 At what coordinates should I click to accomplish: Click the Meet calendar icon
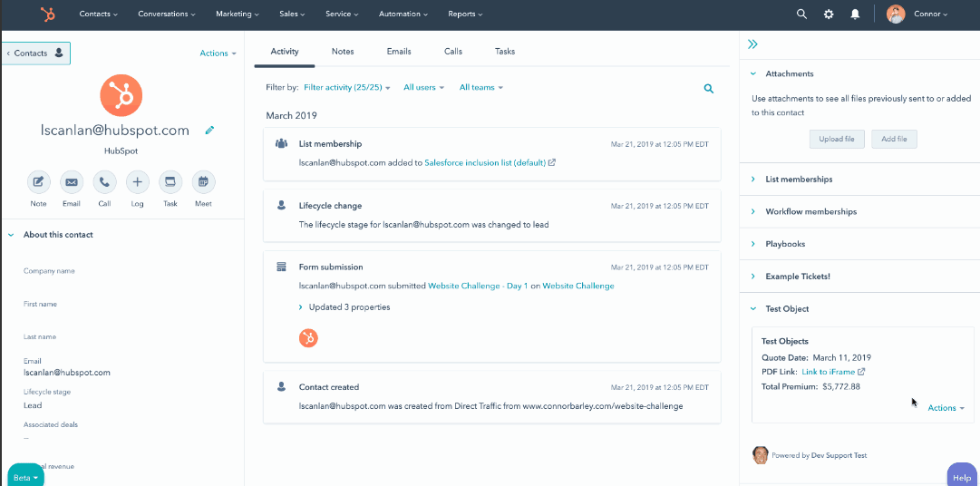[203, 182]
